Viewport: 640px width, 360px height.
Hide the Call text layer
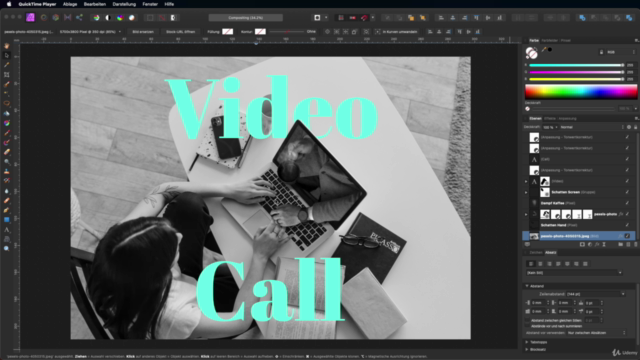pos(627,159)
